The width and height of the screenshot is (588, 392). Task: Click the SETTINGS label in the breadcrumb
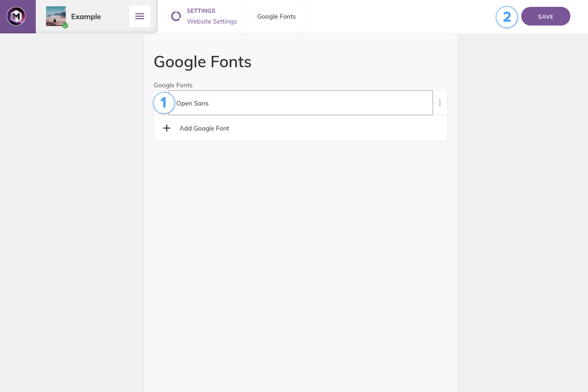tap(201, 10)
